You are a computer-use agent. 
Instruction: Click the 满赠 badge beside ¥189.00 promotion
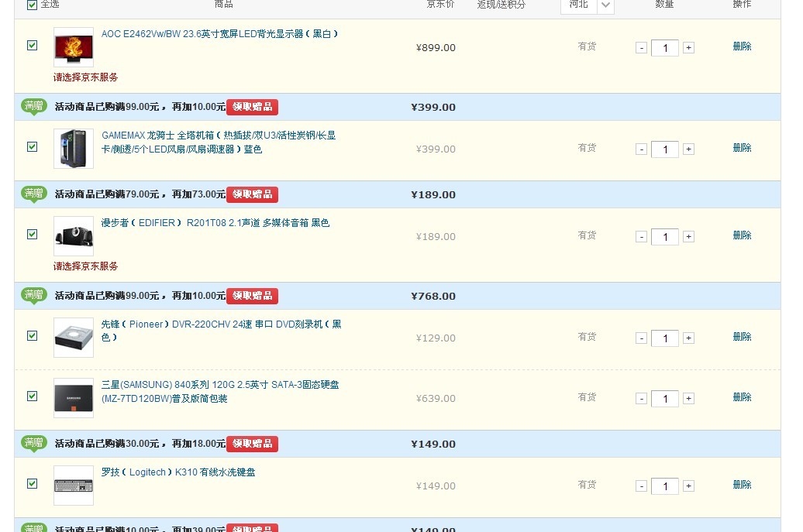pyautogui.click(x=34, y=194)
